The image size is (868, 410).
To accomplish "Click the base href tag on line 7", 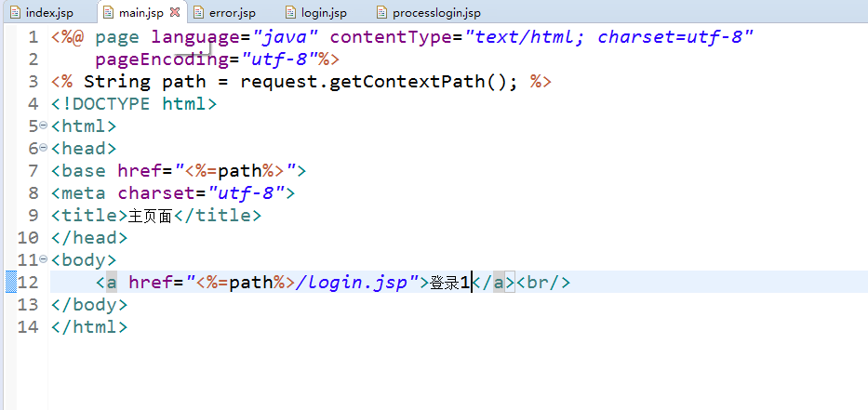I will click(179, 171).
